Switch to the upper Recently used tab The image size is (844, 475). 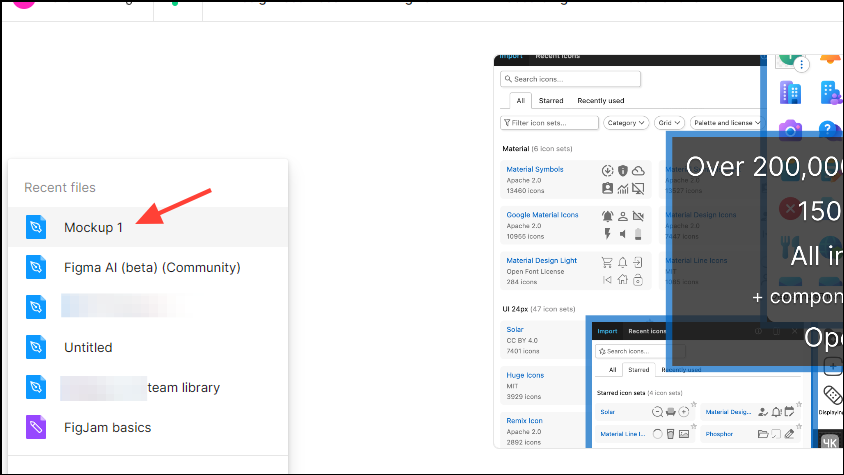(x=601, y=101)
